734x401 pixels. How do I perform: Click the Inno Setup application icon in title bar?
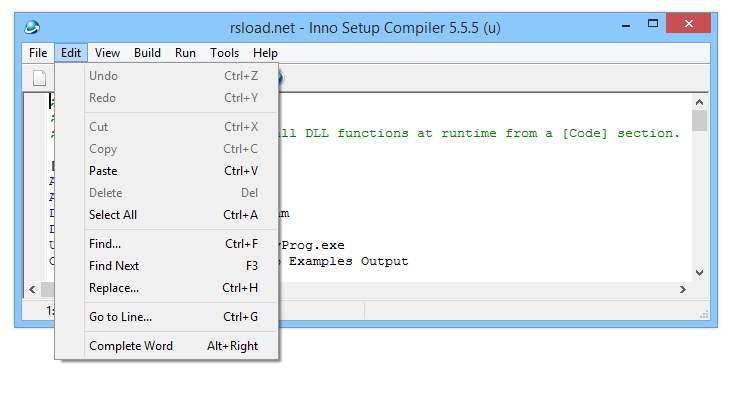pyautogui.click(x=32, y=27)
